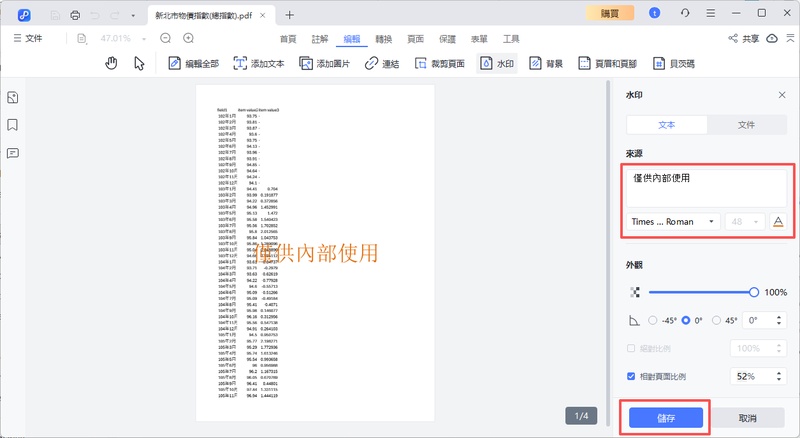Image resolution: width=800 pixels, height=438 pixels.
Task: Click the watermark text input field
Action: tap(707, 188)
